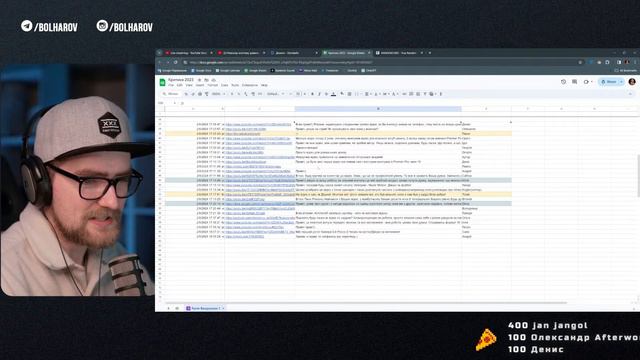Collapse the Sheets toolbar header
Viewport: 640px width, 360px height.
point(630,94)
